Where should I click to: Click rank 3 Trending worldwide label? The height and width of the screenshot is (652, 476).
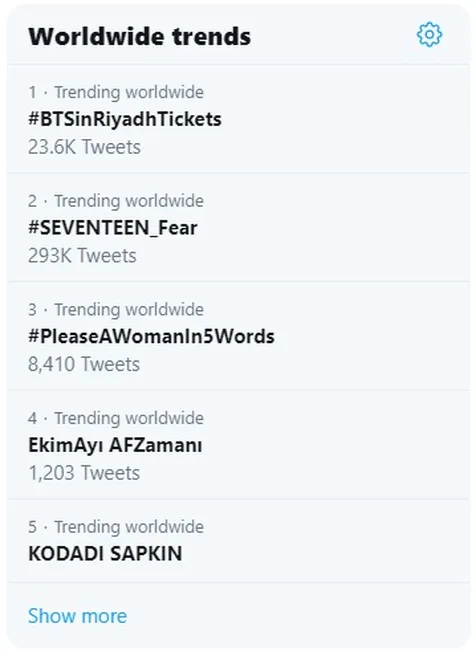[129, 310]
